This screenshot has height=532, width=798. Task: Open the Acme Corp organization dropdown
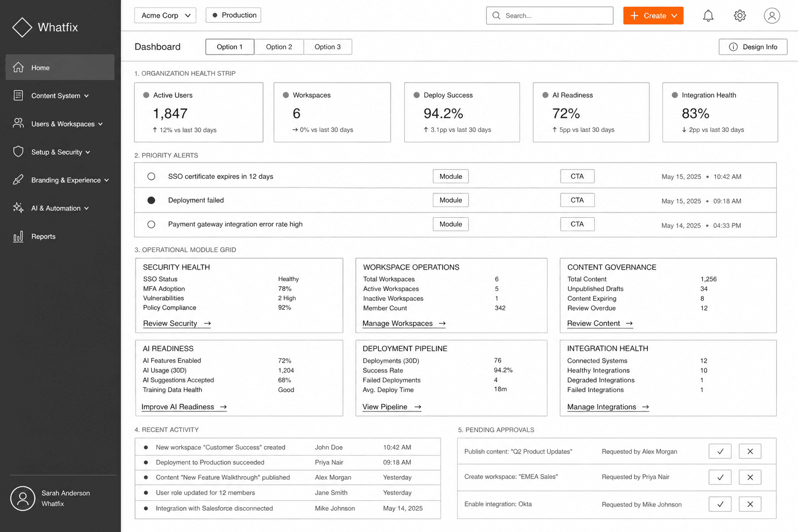click(165, 16)
